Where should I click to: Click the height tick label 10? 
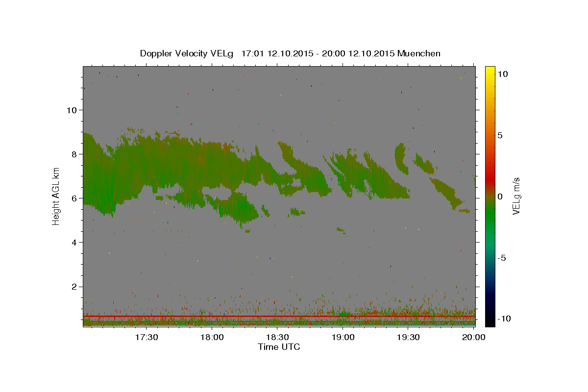coord(72,110)
